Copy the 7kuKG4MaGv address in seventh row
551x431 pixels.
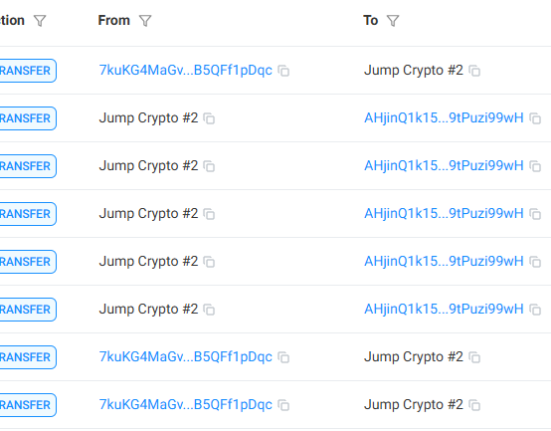pyautogui.click(x=284, y=357)
